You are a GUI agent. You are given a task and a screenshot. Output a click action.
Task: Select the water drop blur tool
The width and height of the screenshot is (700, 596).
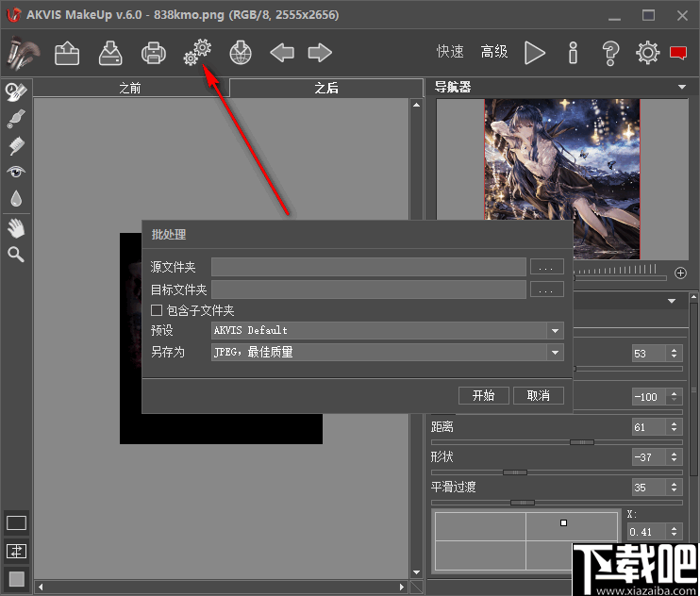point(16,199)
